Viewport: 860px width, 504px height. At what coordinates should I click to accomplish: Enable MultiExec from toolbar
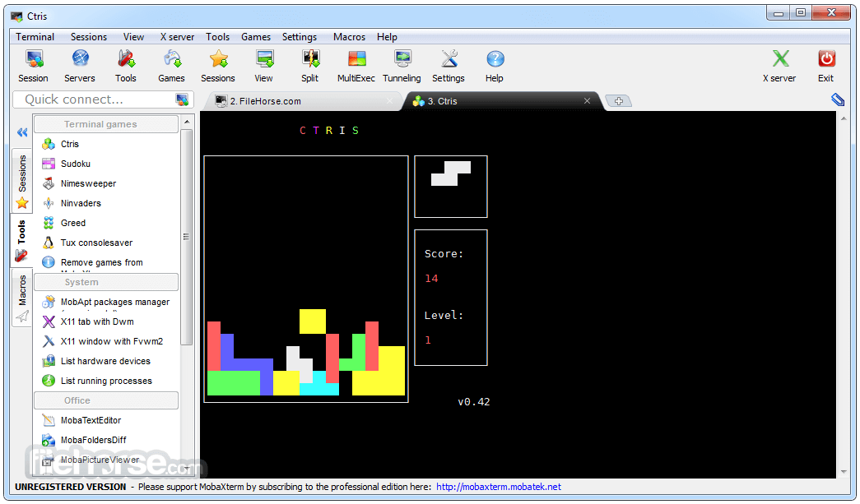(x=356, y=66)
